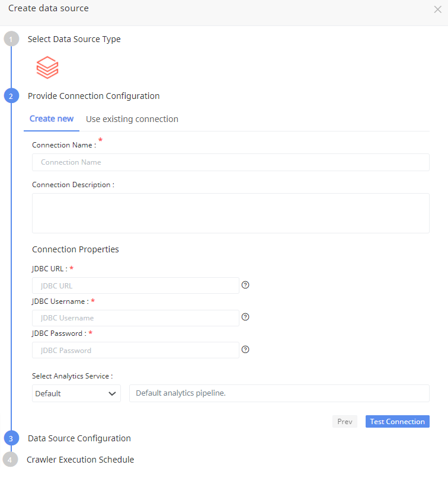Click step 3 circle Data Source Configuration
The height and width of the screenshot is (478, 448).
11,438
